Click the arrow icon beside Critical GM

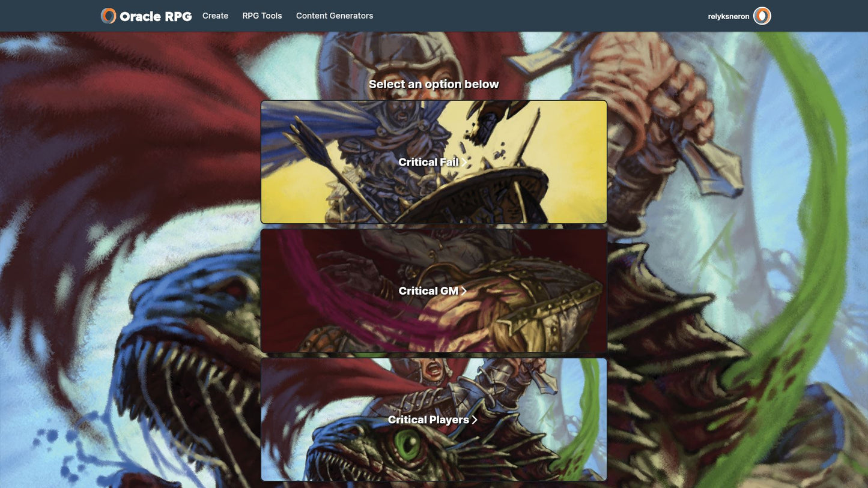pyautogui.click(x=464, y=291)
